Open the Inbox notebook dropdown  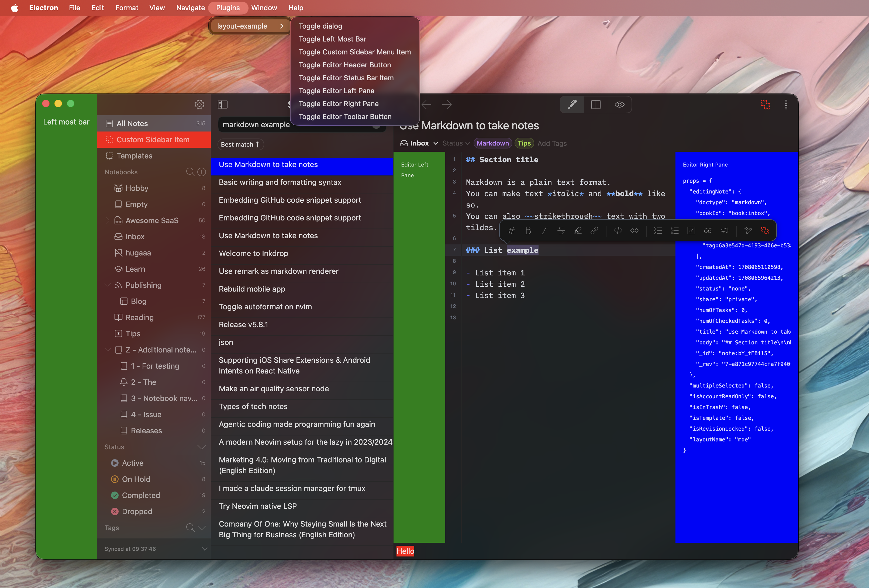(419, 143)
